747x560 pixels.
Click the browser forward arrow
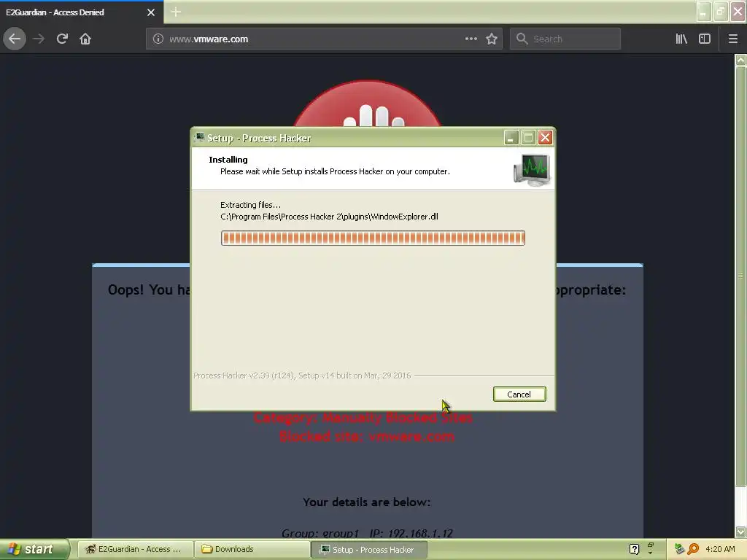coord(39,39)
